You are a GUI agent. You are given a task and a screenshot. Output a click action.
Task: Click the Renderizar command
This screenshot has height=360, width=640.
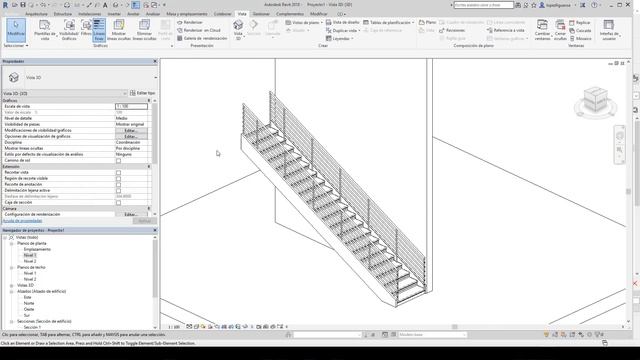tap(190, 22)
